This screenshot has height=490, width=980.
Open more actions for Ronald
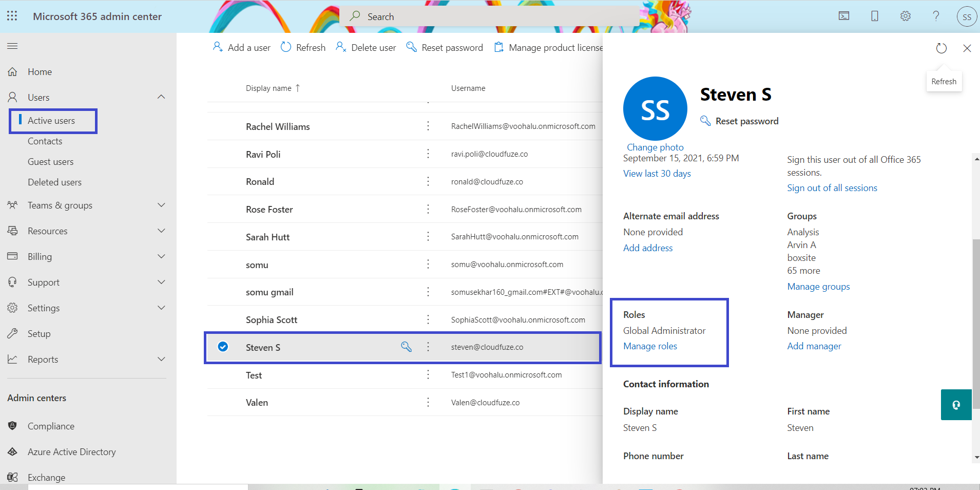pos(428,181)
